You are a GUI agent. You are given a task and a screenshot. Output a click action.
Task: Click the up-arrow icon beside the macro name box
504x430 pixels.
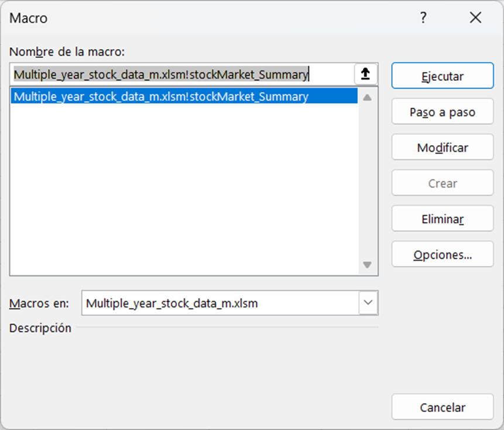(x=368, y=74)
